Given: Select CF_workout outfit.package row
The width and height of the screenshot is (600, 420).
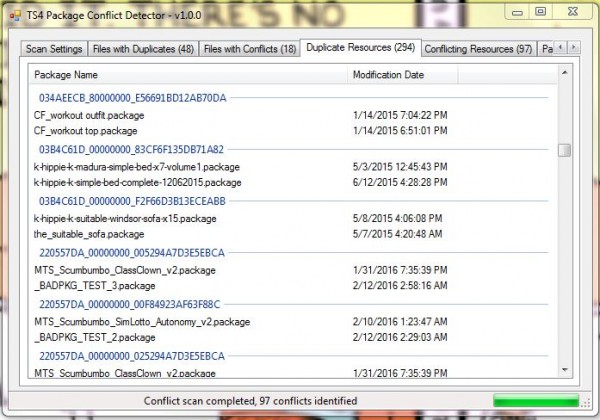Looking at the screenshot, I should click(88, 115).
